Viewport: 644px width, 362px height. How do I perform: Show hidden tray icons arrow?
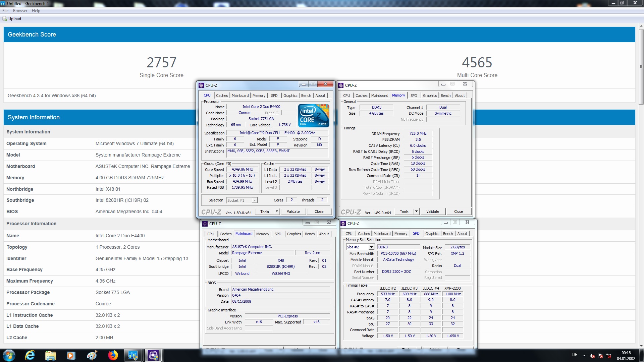tap(584, 356)
